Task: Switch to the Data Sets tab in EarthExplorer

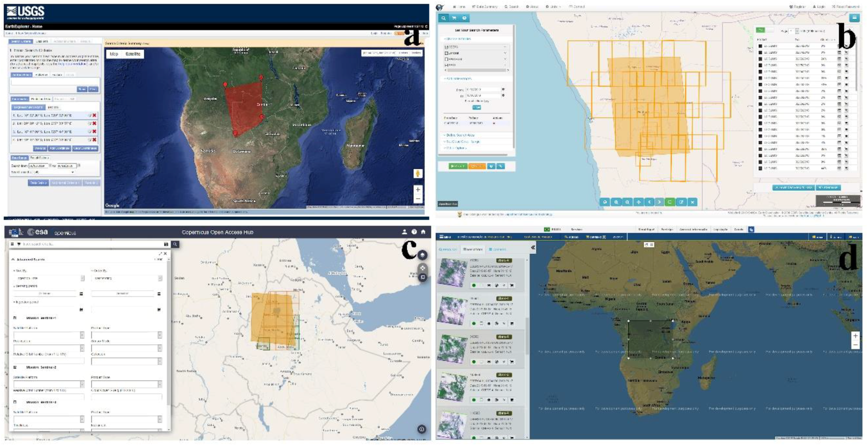Action: click(x=42, y=41)
